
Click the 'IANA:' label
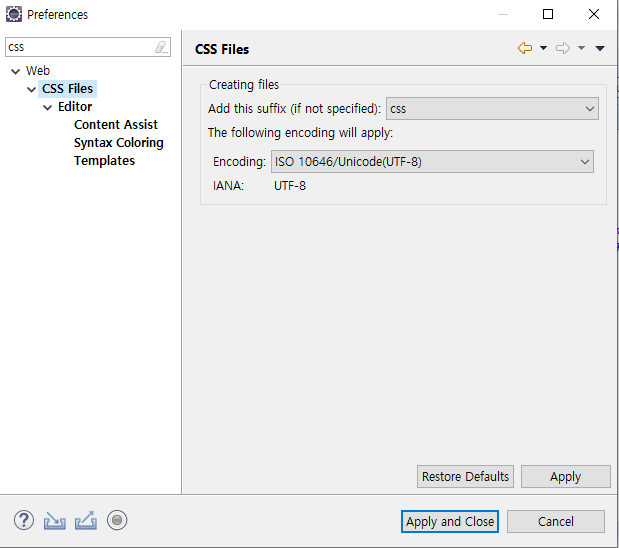tap(229, 186)
